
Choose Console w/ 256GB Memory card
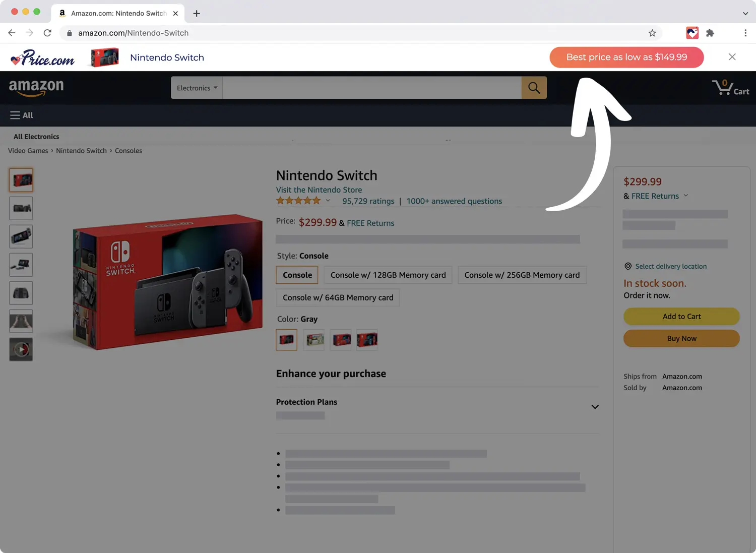coord(522,275)
